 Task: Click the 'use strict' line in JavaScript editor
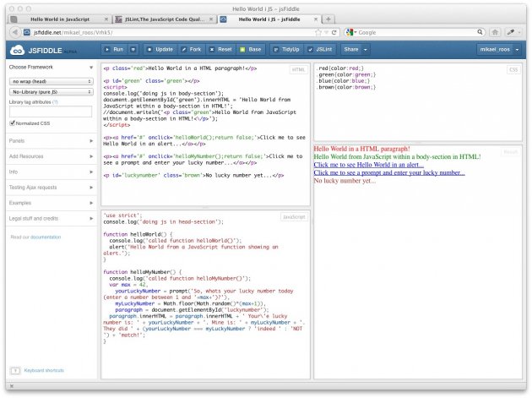point(122,215)
